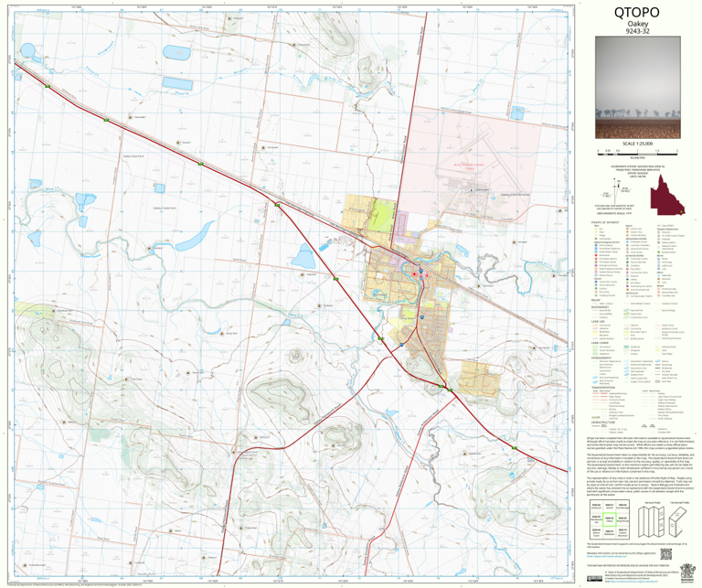Click the round blue reservoir on the map
702x588 pixels.
[x=27, y=50]
